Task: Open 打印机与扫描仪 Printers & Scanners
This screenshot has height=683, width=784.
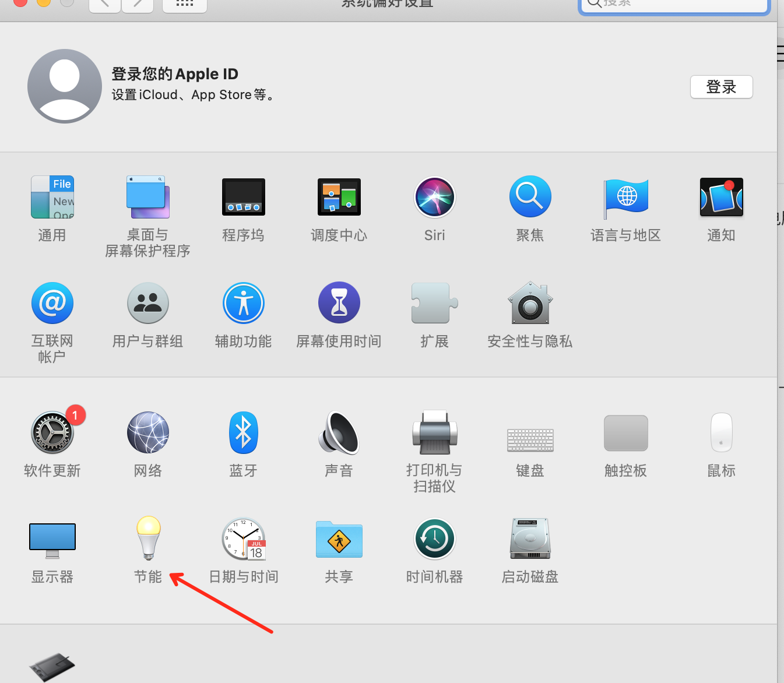Action: point(434,433)
